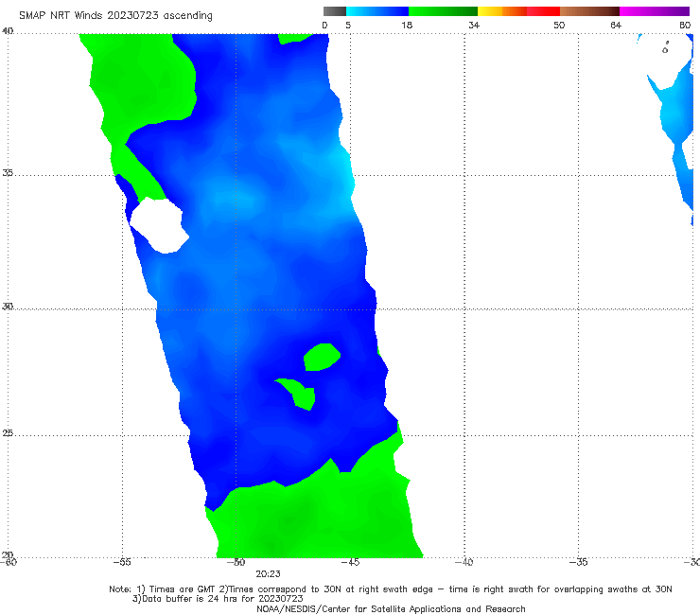Click the white data gap in the swath
This screenshot has width=700, height=615.
159,225
